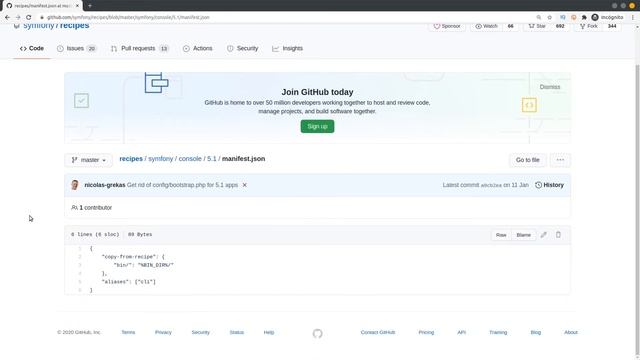
Task: Open footer Security link
Action: click(200, 332)
